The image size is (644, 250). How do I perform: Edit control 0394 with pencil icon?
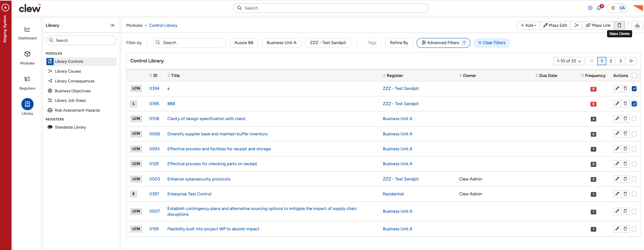(617, 89)
